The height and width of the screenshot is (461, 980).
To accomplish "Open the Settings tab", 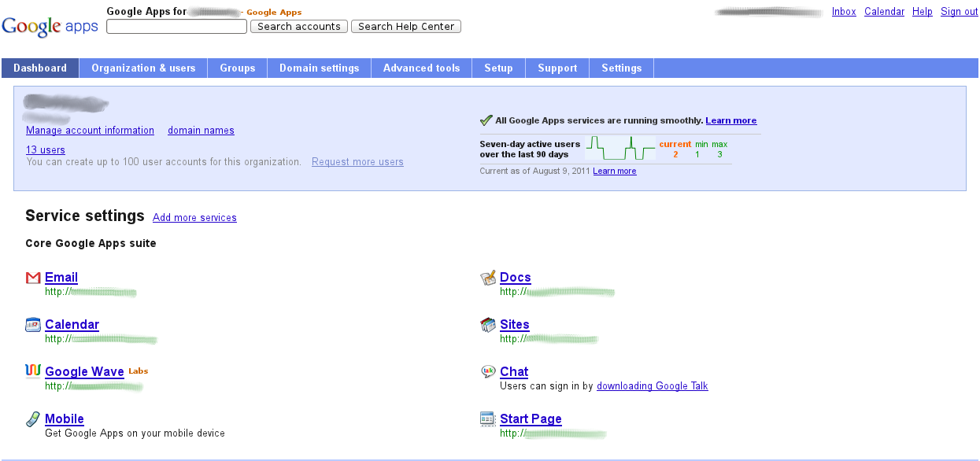I will point(622,68).
